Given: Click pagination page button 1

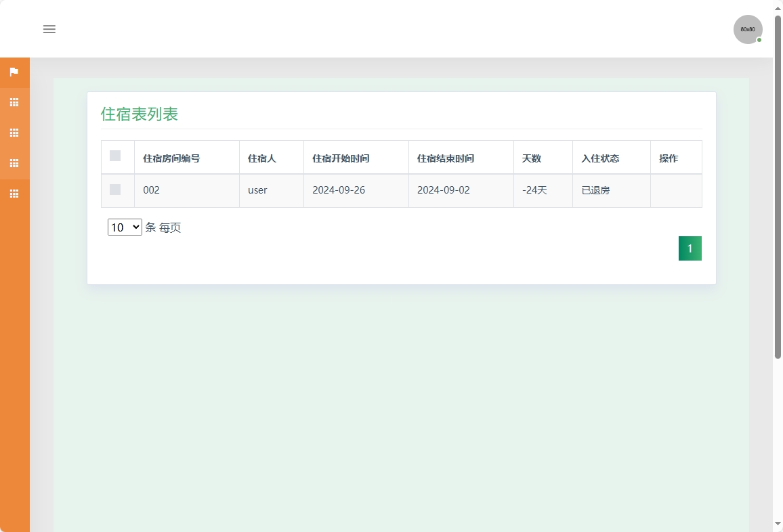Looking at the screenshot, I should tap(690, 248).
